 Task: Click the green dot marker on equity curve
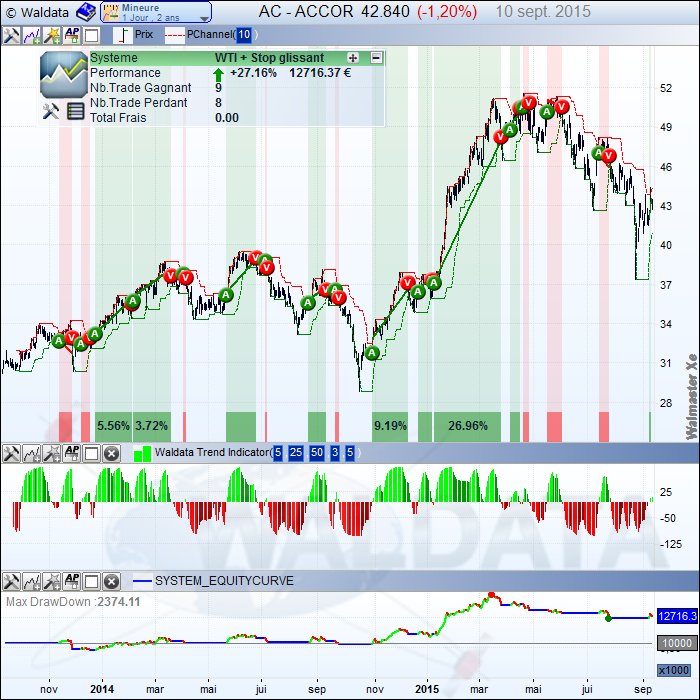coord(608,618)
